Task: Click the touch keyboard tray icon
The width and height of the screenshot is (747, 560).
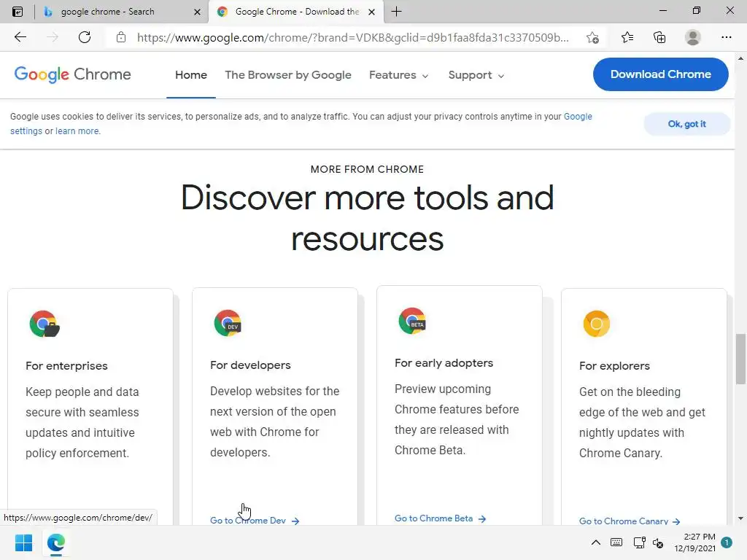Action: 616,542
